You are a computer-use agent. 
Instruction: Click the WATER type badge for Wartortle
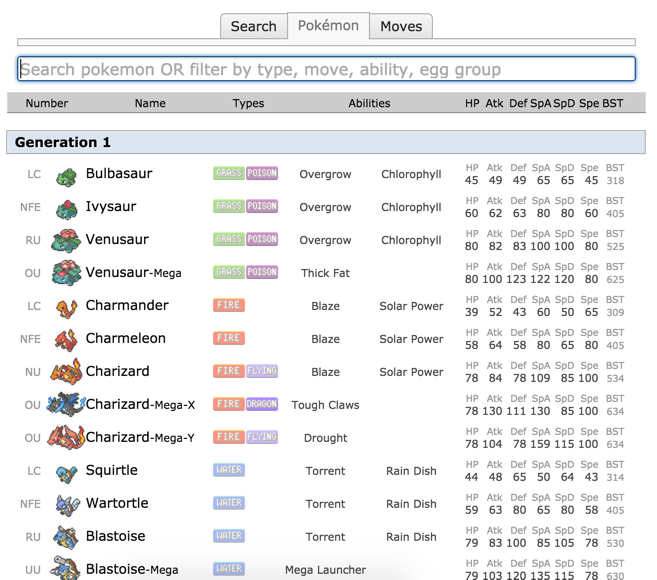point(229,503)
